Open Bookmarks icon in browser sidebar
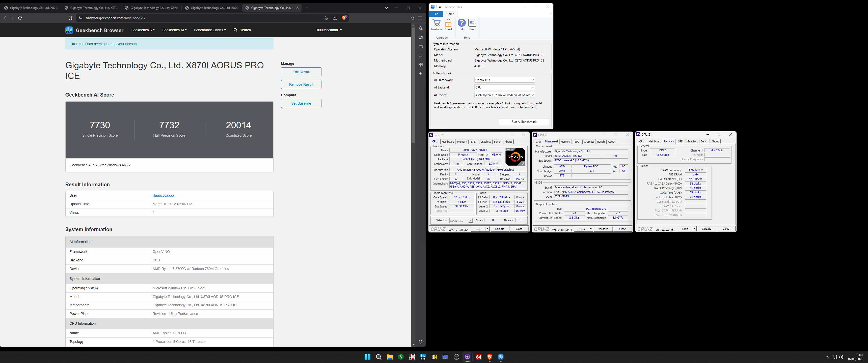 pyautogui.click(x=421, y=55)
